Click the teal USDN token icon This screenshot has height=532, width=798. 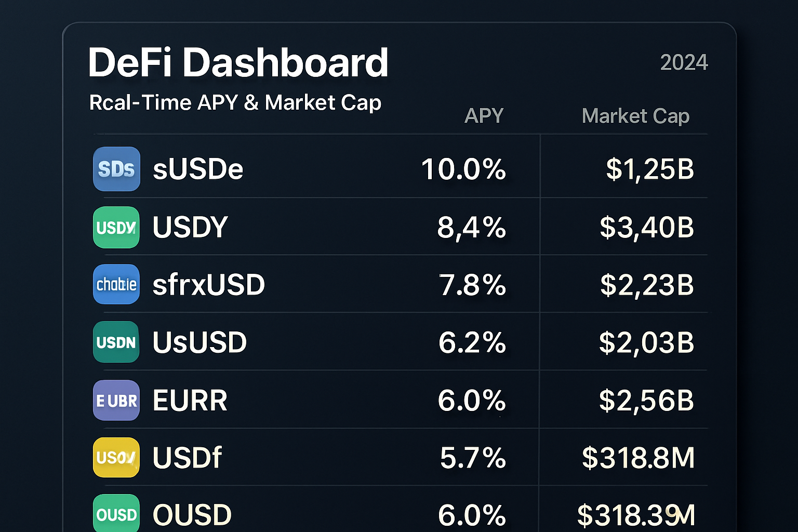coord(116,342)
